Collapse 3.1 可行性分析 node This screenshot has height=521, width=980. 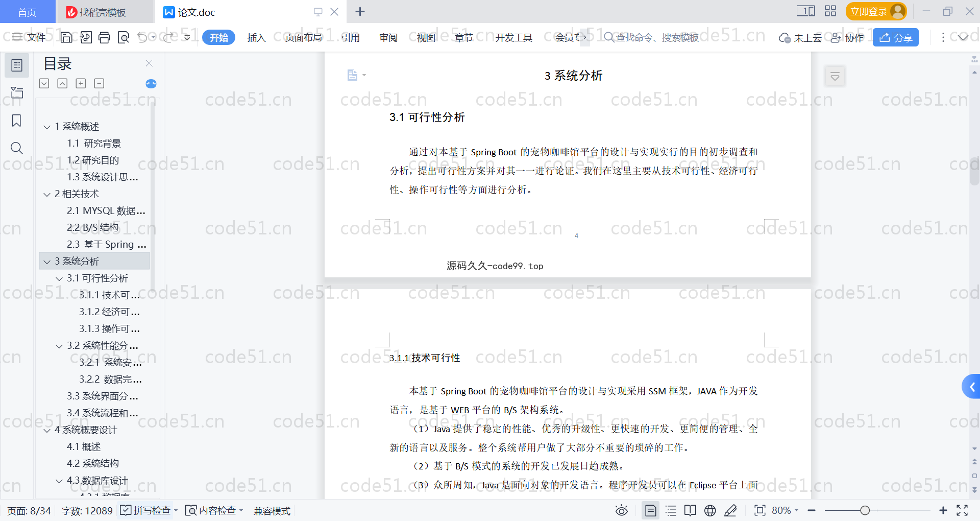coord(59,278)
